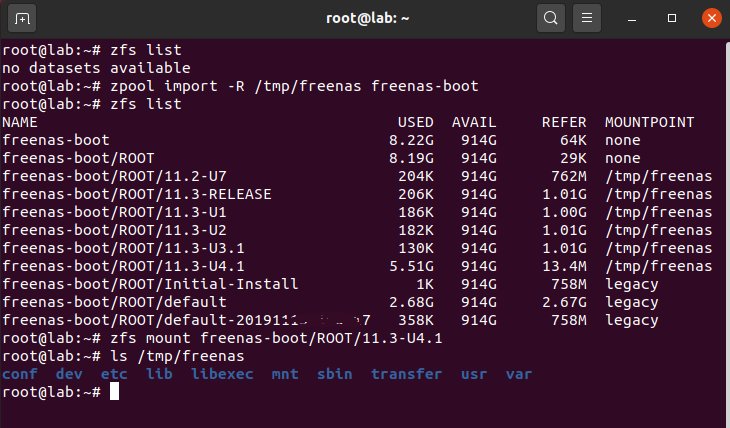Click the MOUNTPOINT column header
730x428 pixels.
(649, 122)
